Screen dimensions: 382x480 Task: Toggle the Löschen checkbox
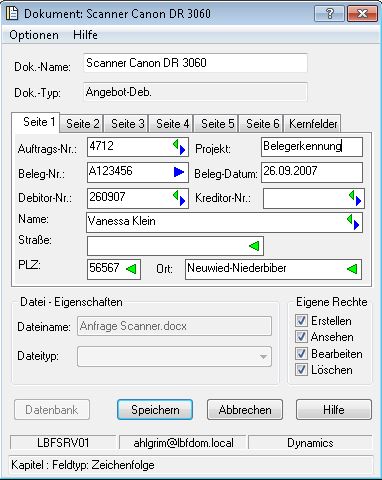pyautogui.click(x=301, y=370)
